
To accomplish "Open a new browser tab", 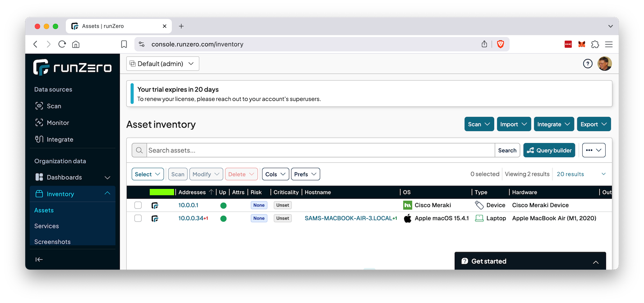I will (181, 26).
